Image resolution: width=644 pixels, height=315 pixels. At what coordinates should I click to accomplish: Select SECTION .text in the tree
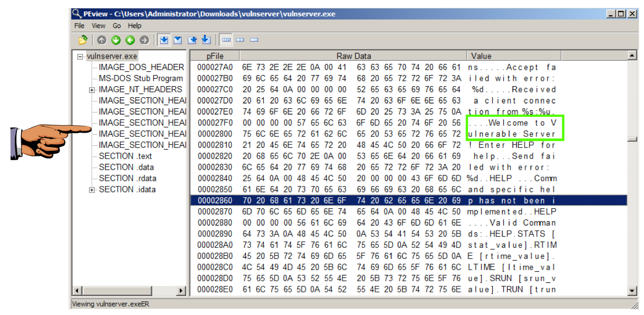tap(125, 156)
